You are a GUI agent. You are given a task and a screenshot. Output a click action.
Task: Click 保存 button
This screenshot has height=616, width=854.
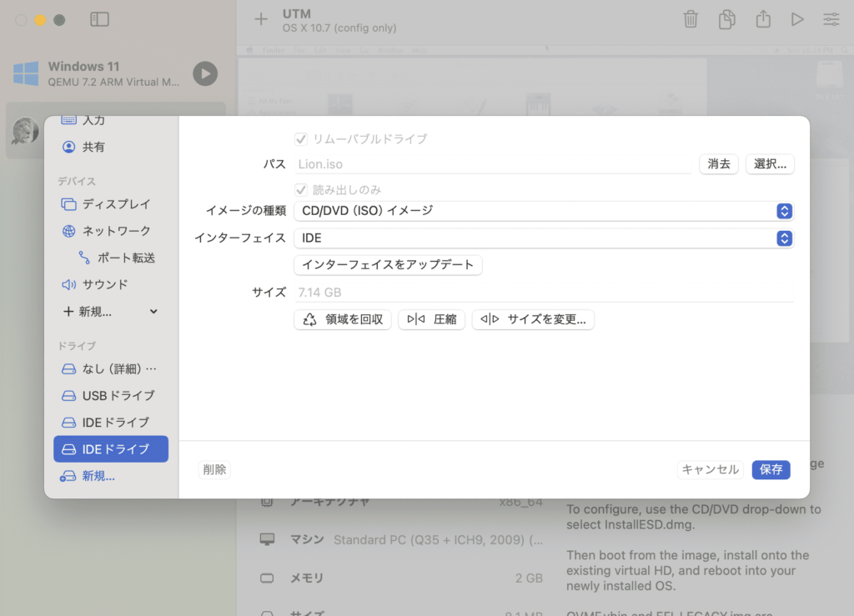tap(771, 469)
